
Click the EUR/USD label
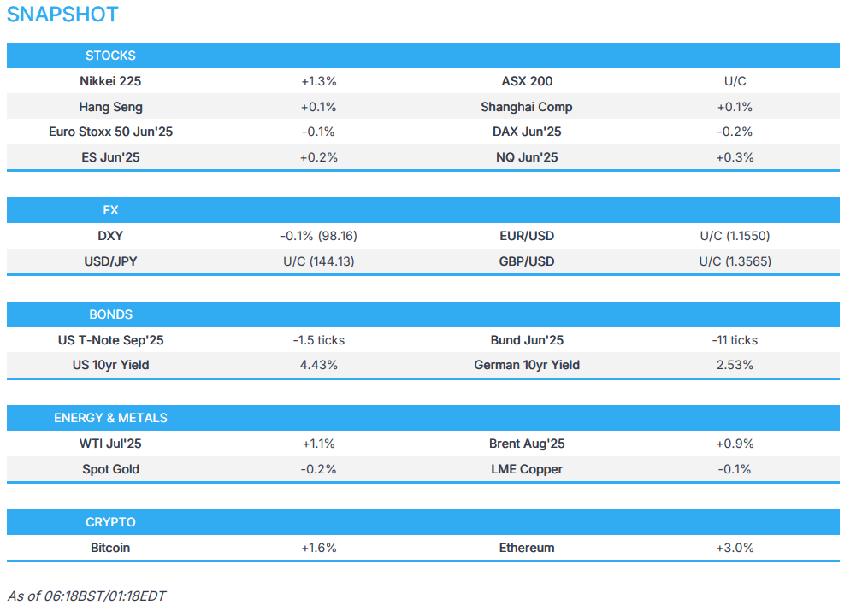[x=527, y=236]
